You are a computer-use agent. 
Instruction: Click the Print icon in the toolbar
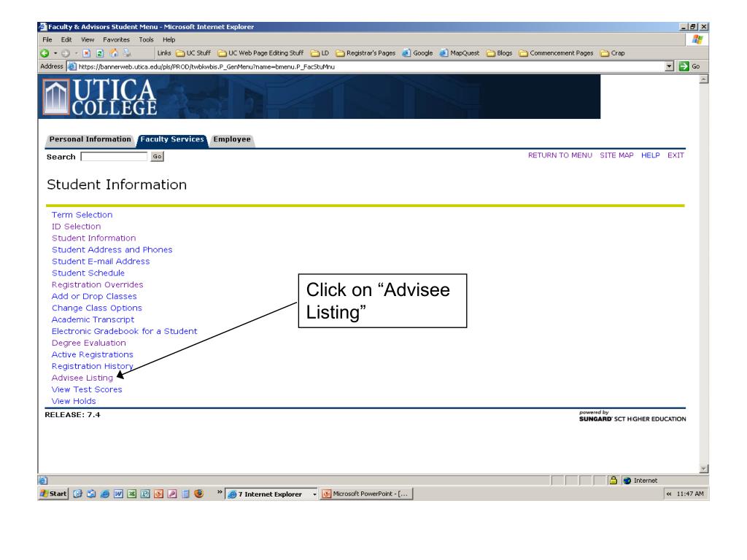point(127,53)
